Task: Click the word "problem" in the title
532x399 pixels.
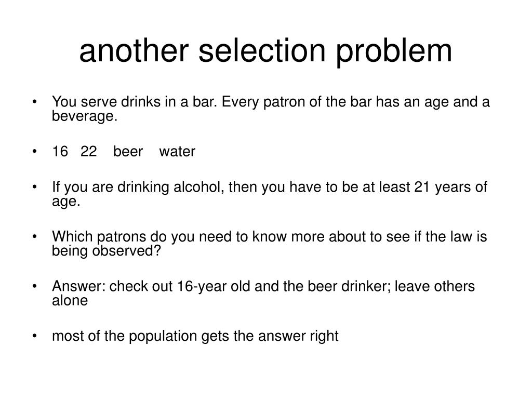Action: coord(394,53)
